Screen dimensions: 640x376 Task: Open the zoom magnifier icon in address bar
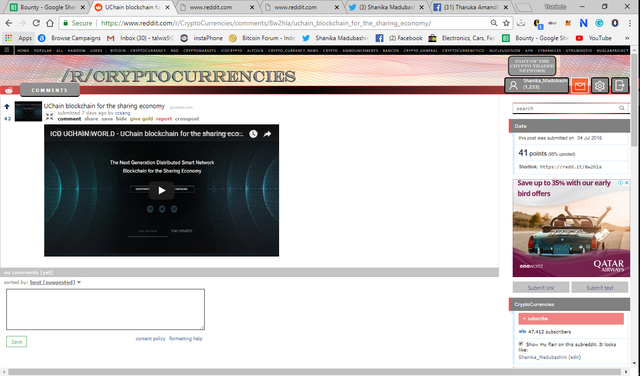pyautogui.click(x=493, y=23)
